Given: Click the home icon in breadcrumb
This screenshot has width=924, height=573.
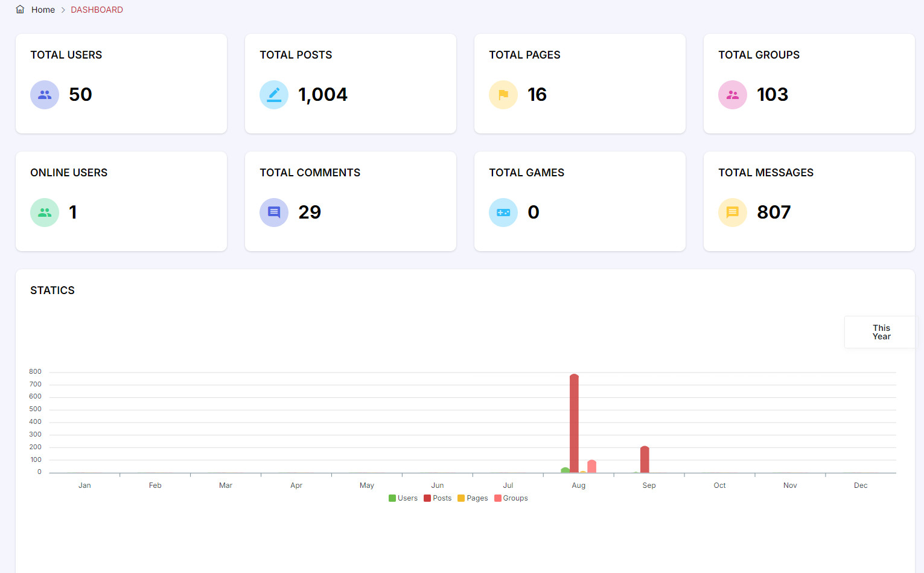Looking at the screenshot, I should click(x=20, y=10).
